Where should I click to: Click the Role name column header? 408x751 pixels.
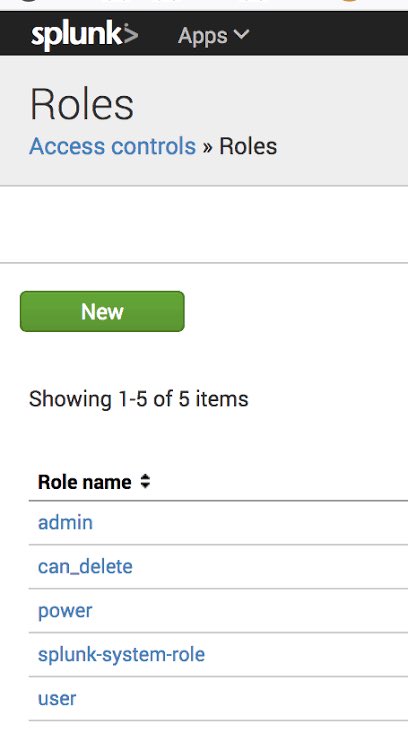[84, 482]
